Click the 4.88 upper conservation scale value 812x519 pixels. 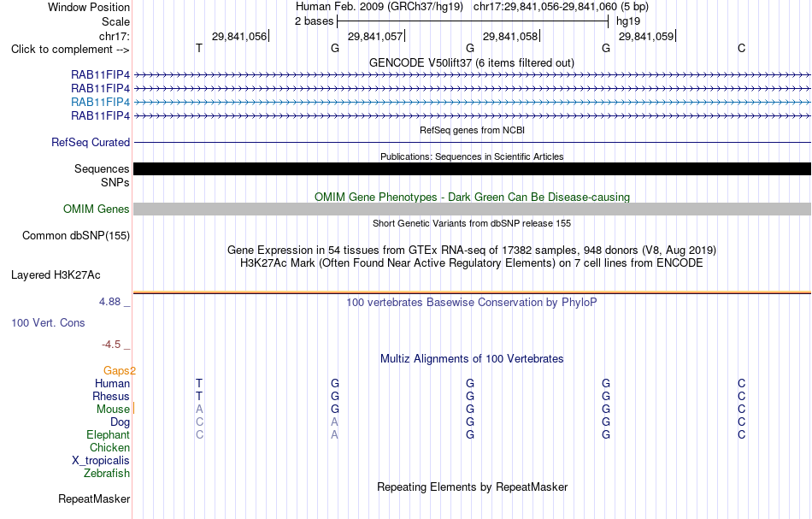tap(109, 302)
